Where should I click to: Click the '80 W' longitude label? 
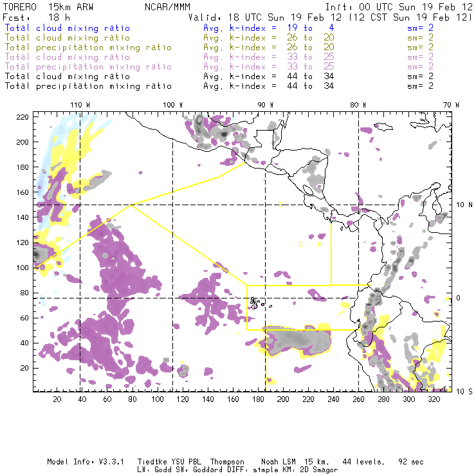click(358, 105)
